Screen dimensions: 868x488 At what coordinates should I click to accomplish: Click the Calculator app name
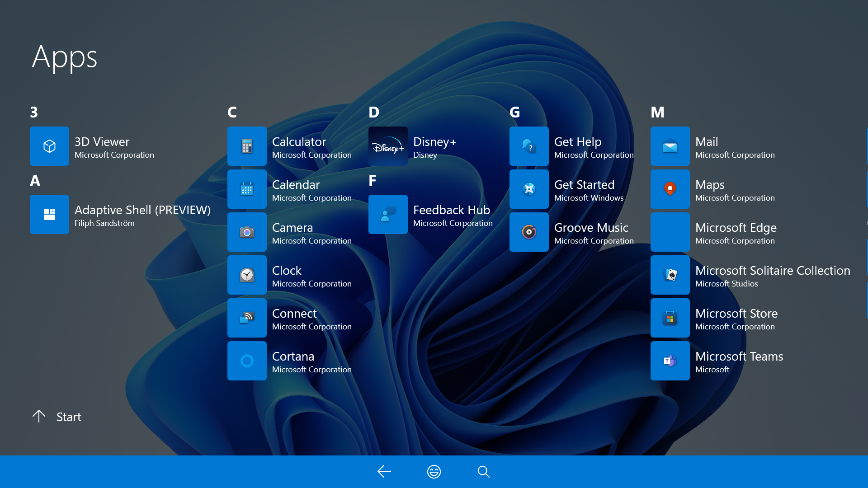(x=299, y=142)
